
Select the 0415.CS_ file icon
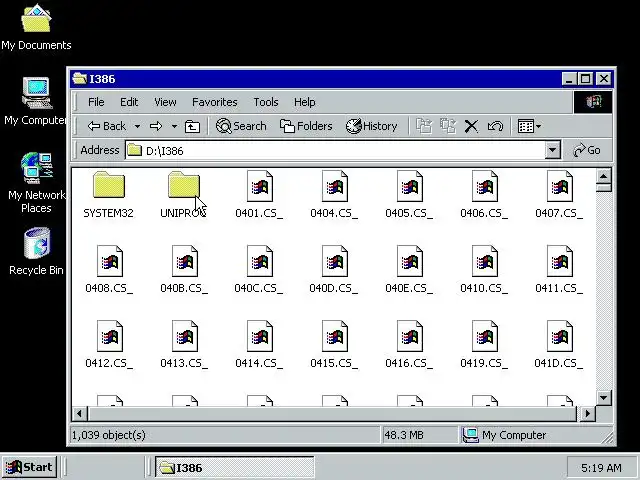tap(334, 336)
